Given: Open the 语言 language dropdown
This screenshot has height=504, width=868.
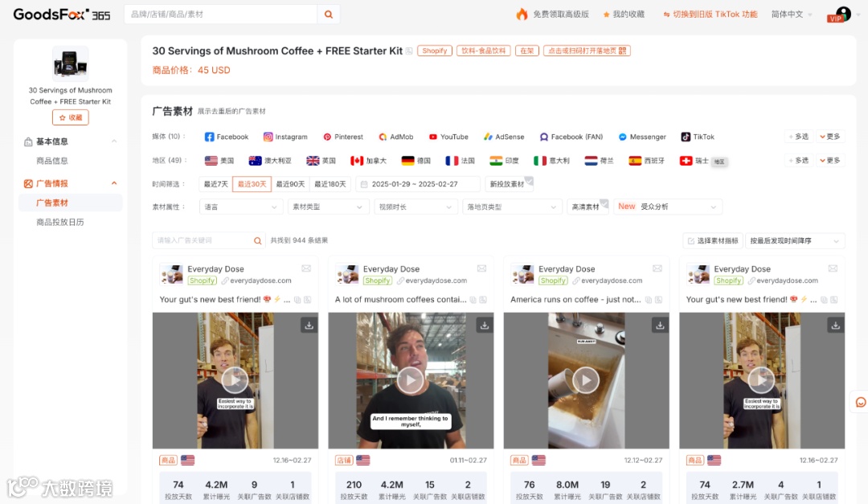Looking at the screenshot, I should point(241,207).
